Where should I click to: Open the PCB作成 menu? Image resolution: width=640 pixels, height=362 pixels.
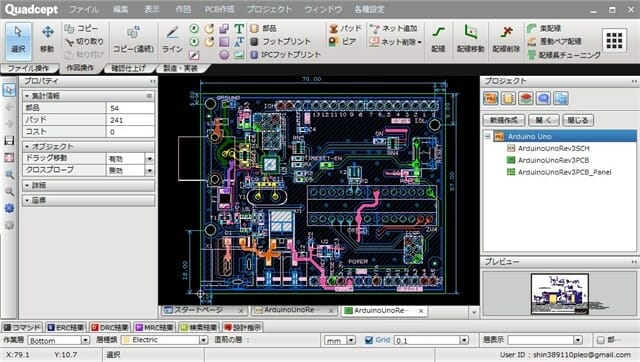pyautogui.click(x=220, y=9)
